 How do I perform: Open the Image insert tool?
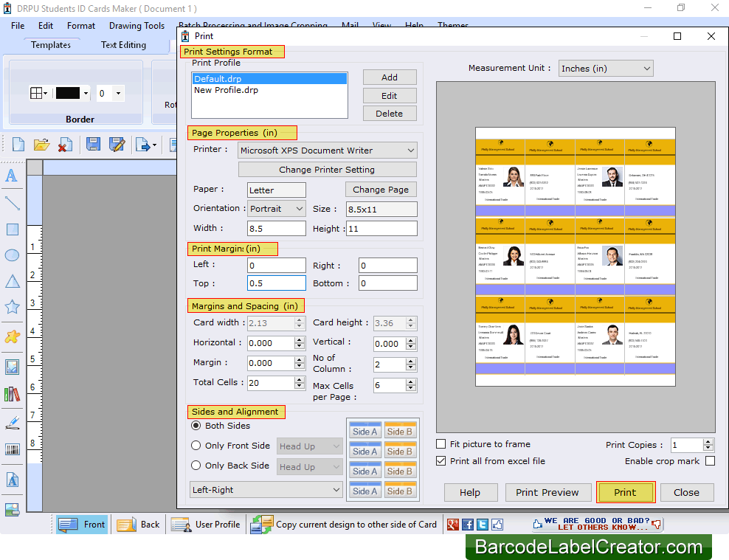click(12, 366)
